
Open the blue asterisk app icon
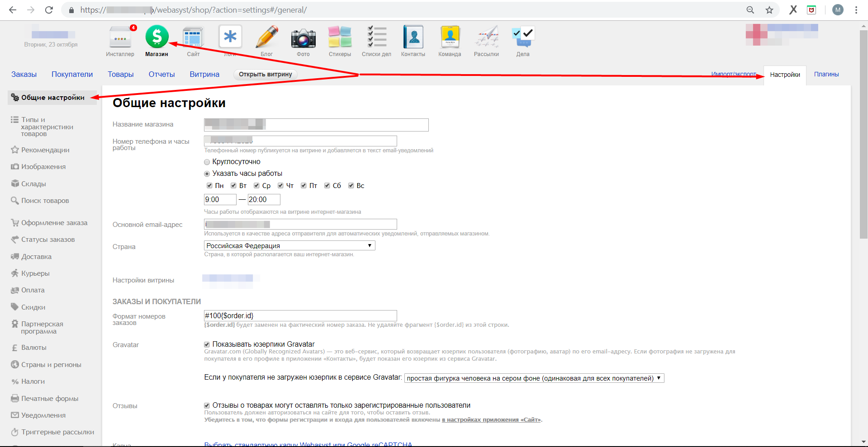pyautogui.click(x=230, y=37)
